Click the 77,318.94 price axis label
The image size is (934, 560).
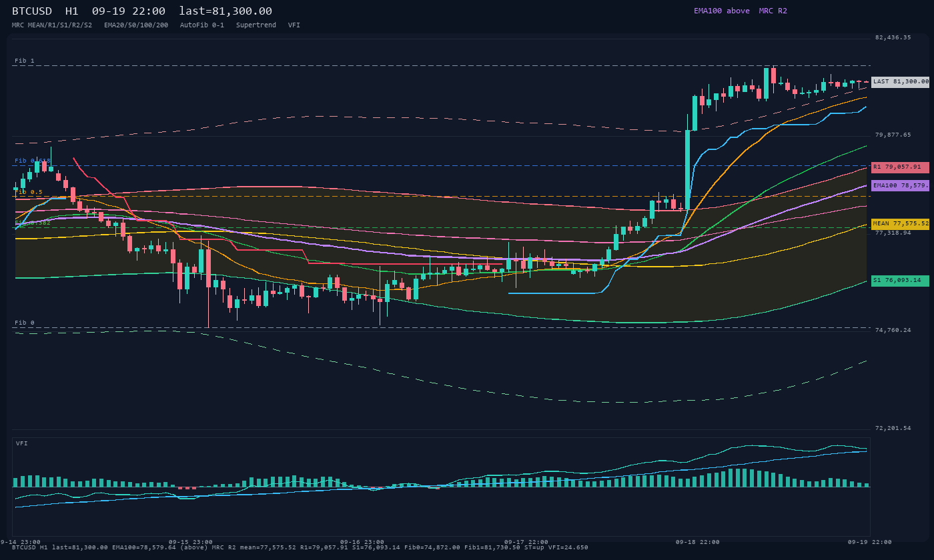click(x=893, y=233)
